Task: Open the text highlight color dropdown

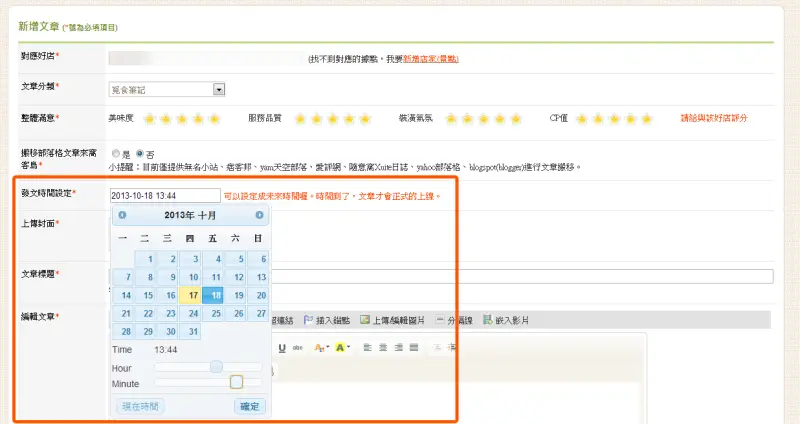Action: coord(347,347)
